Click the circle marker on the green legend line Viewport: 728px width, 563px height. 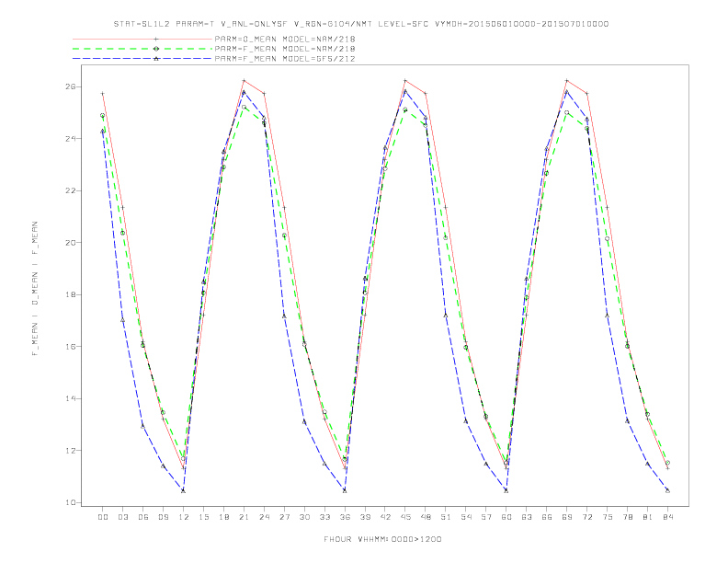click(x=156, y=49)
